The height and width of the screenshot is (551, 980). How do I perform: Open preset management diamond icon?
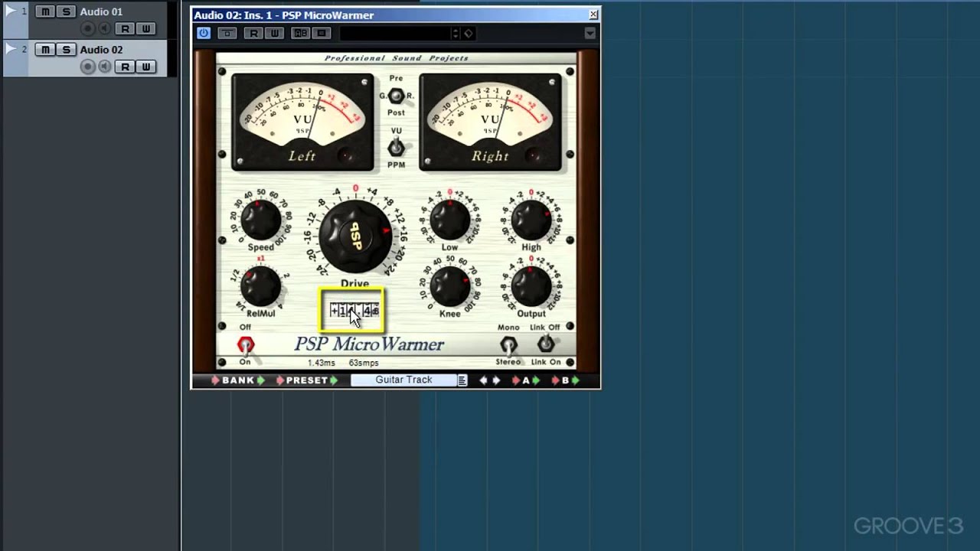click(469, 33)
